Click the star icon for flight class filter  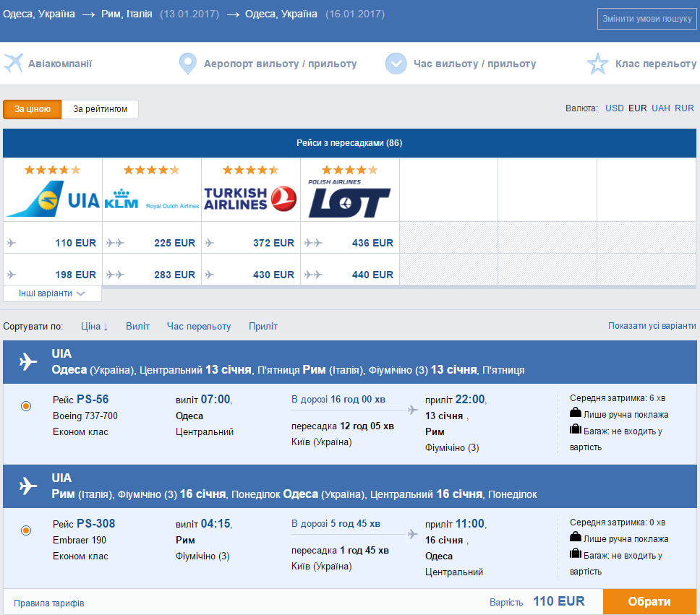(x=598, y=64)
